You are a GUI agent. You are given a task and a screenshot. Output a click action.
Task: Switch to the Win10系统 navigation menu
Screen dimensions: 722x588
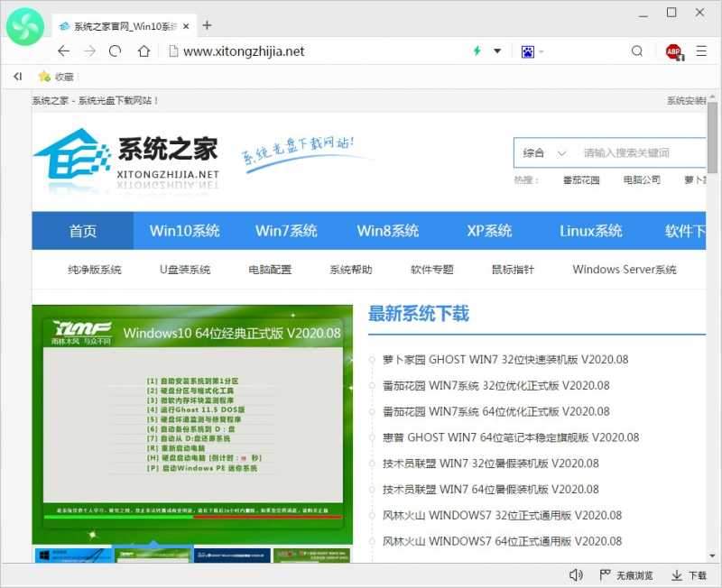coord(184,231)
